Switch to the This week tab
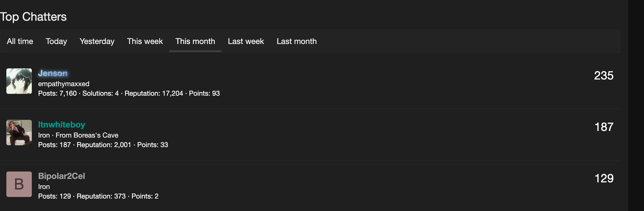 [145, 41]
